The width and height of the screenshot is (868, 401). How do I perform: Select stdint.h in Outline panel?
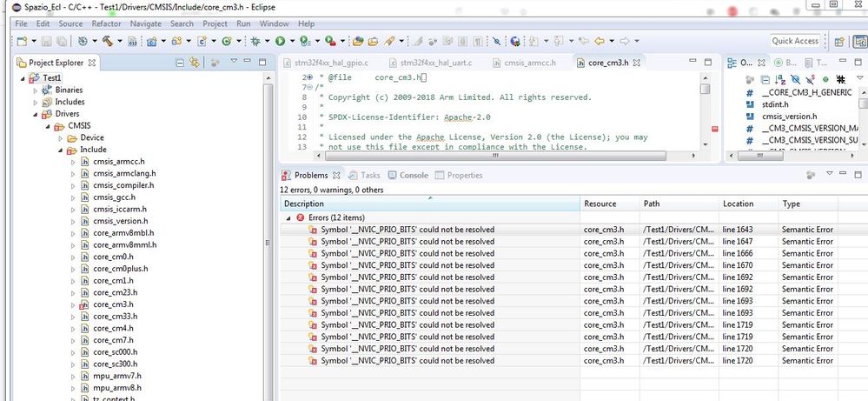[x=775, y=104]
